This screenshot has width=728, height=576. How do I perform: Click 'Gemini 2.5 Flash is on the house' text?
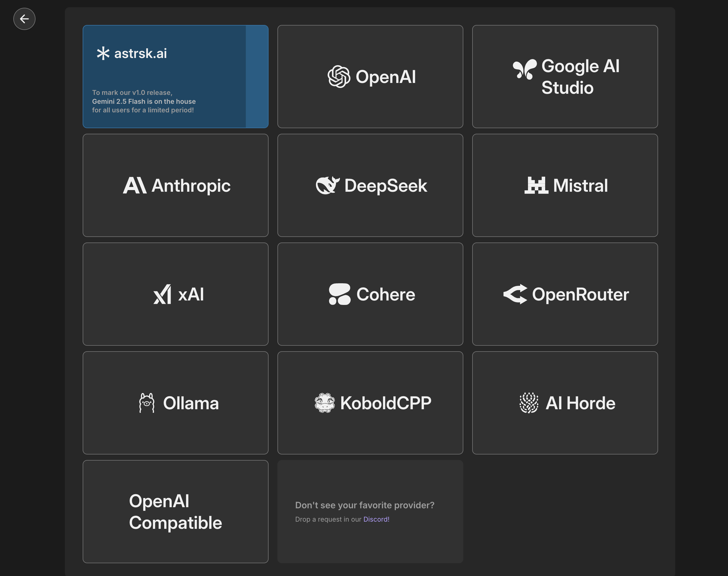pyautogui.click(x=144, y=101)
